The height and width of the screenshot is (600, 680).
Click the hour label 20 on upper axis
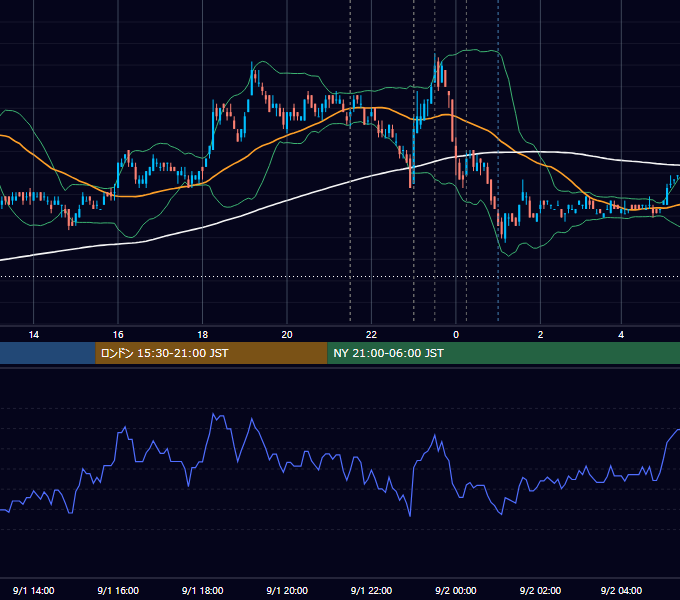(x=287, y=335)
